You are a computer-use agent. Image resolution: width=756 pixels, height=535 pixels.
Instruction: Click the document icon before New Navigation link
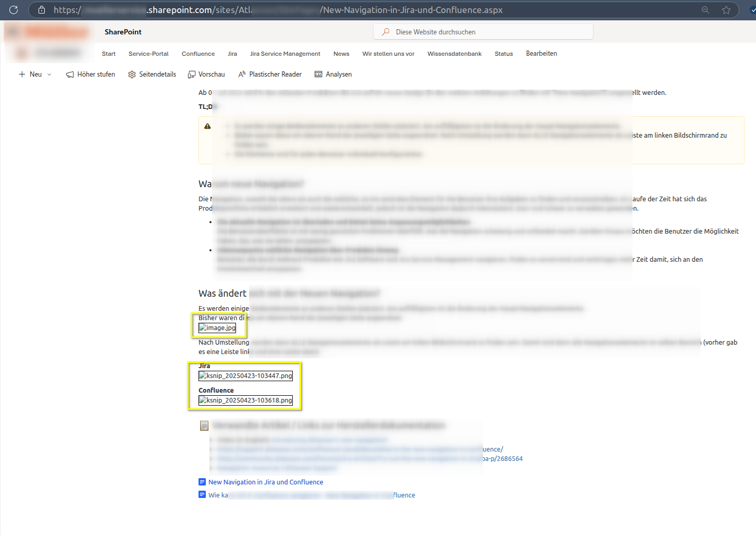point(202,482)
